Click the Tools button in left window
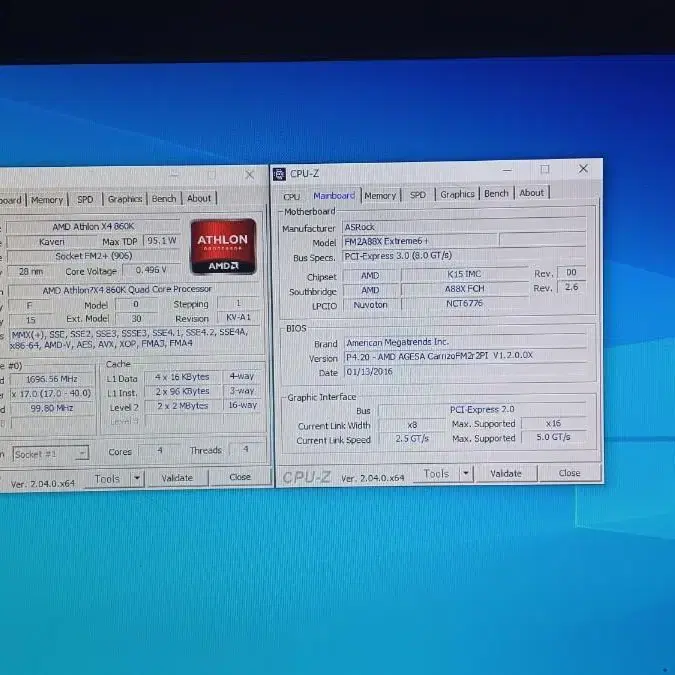The width and height of the screenshot is (675, 675). tap(107, 479)
